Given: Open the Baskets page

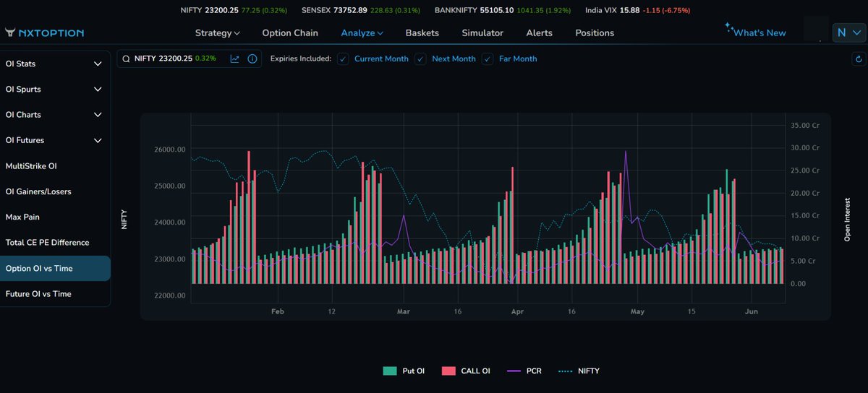Looking at the screenshot, I should pos(422,33).
